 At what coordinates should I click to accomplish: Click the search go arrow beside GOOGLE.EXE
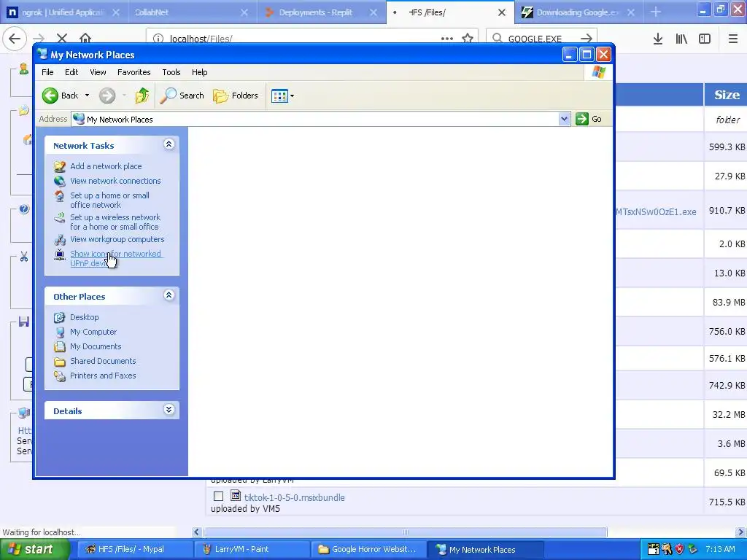click(x=587, y=39)
